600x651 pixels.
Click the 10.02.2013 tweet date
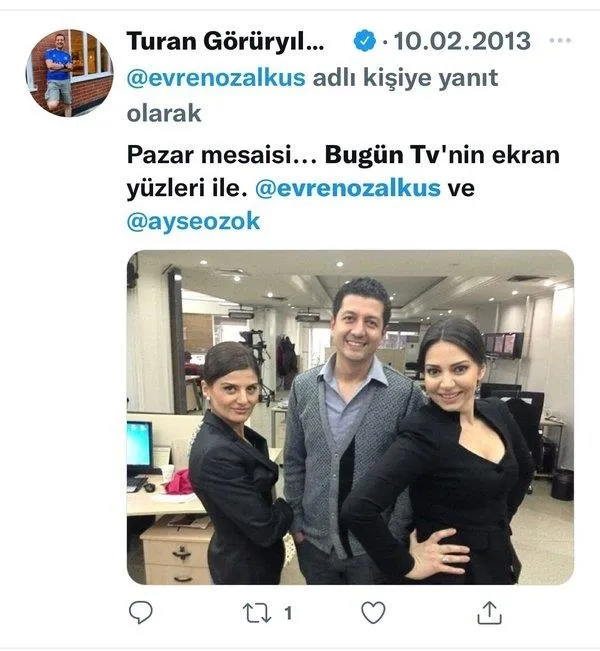[462, 41]
